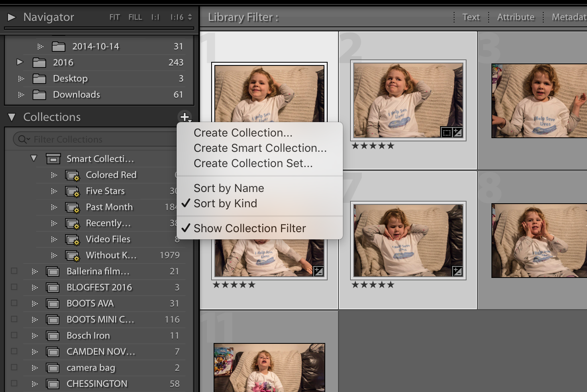
Task: Expand the 2014-10-14 folder arrow
Action: pos(40,47)
